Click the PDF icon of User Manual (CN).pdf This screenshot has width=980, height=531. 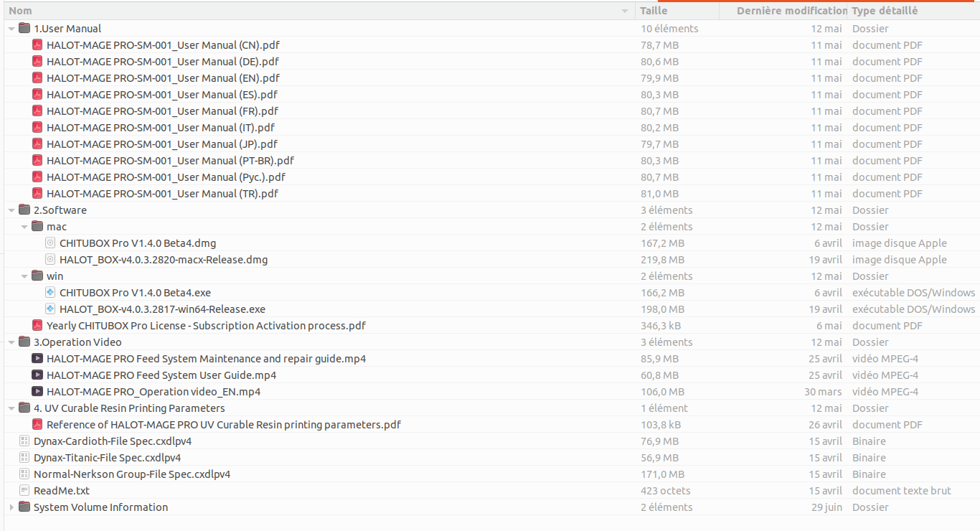click(37, 45)
